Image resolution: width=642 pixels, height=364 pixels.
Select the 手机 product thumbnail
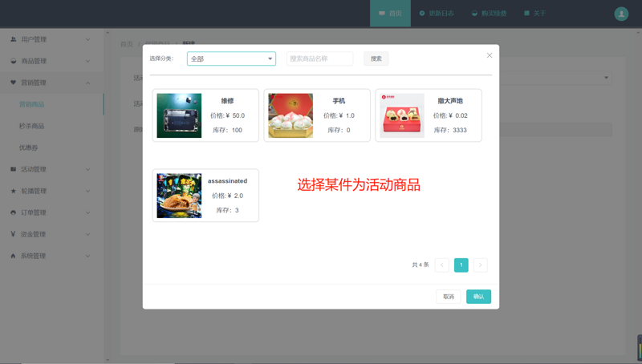click(291, 115)
